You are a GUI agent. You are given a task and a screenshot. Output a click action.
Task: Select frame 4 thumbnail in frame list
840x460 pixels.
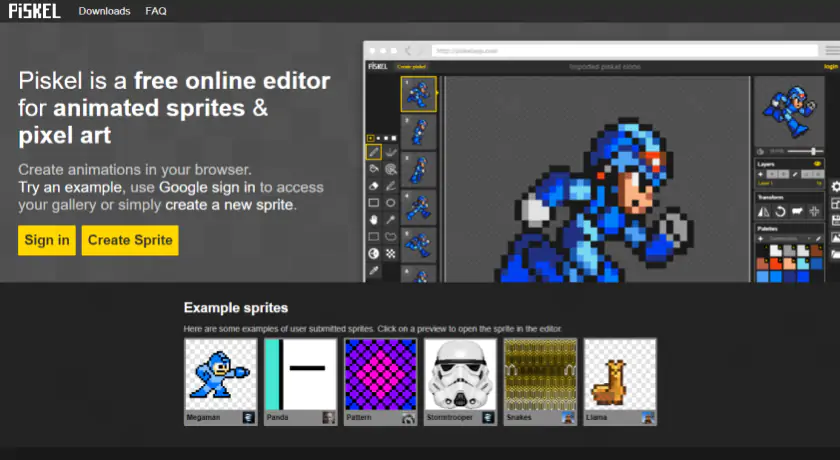[x=418, y=207]
